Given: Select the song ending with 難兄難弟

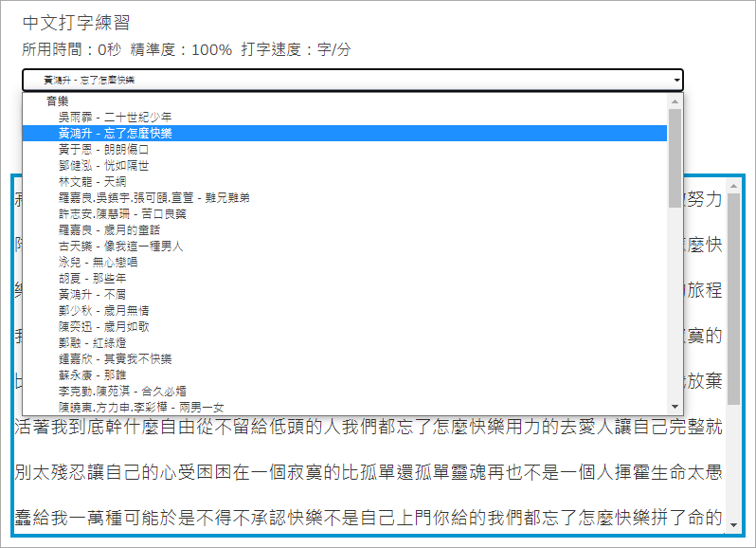Looking at the screenshot, I should [345, 198].
